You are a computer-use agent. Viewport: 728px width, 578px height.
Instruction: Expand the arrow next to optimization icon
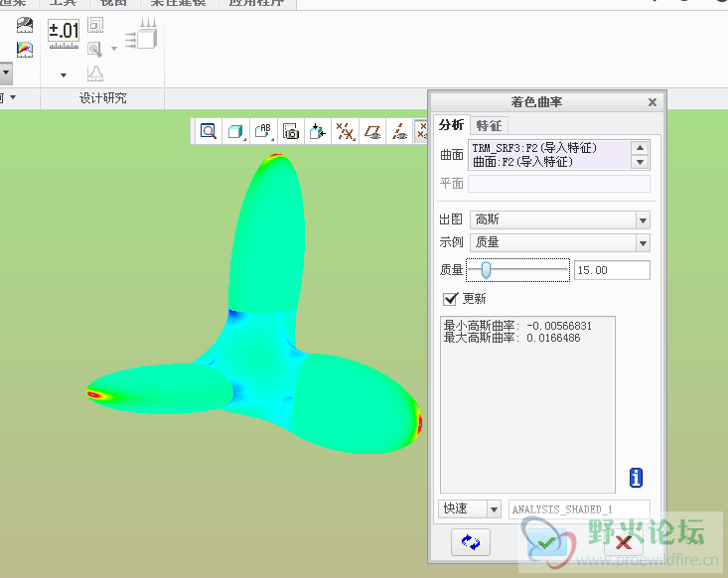click(x=114, y=49)
